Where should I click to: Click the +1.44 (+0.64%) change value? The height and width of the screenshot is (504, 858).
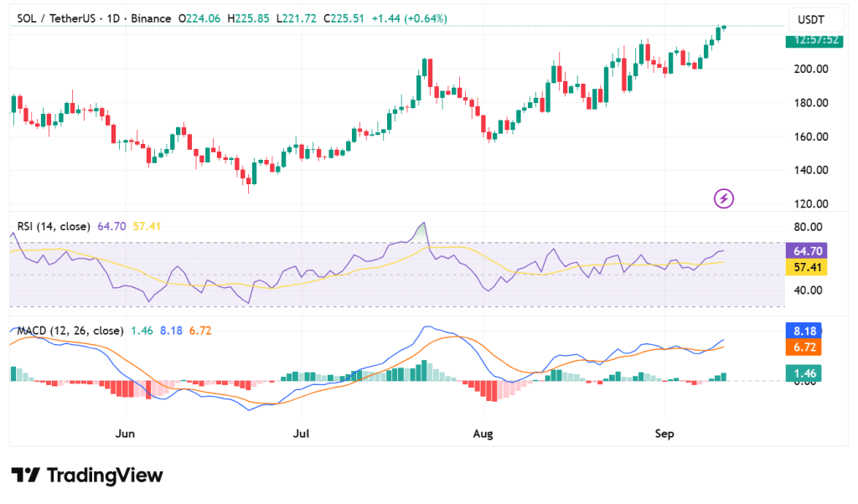click(409, 18)
